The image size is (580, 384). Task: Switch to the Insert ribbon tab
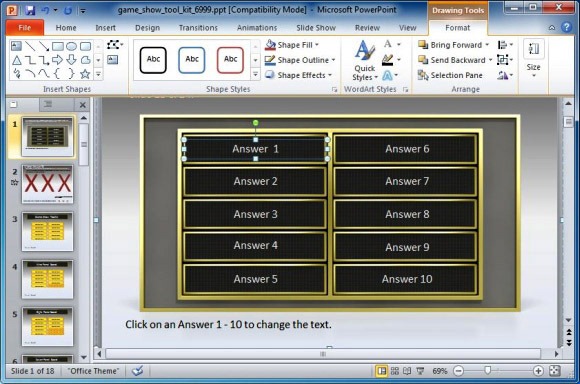(105, 27)
